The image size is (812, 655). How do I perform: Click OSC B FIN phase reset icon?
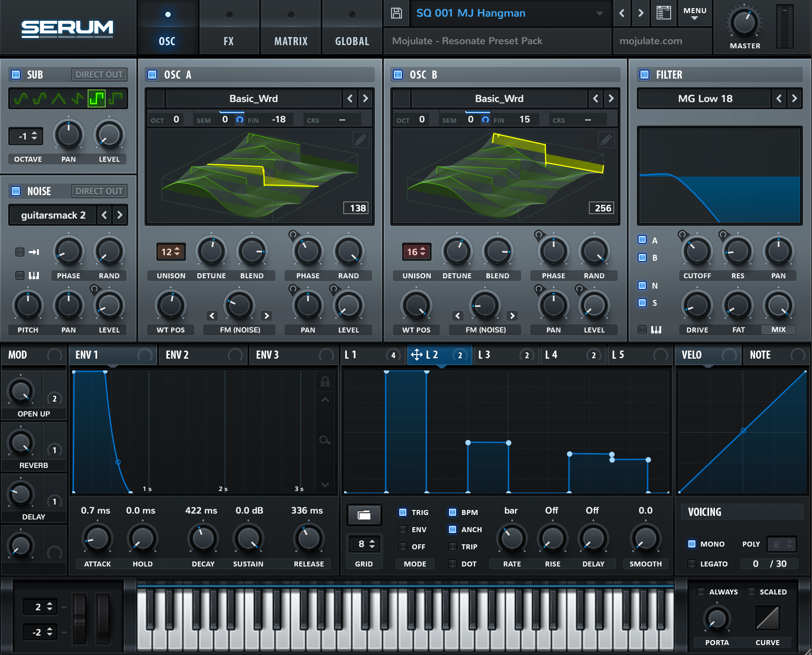[485, 120]
